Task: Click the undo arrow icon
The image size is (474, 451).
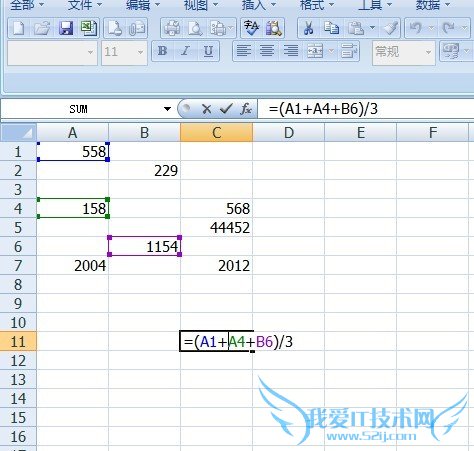Action: pos(416,28)
